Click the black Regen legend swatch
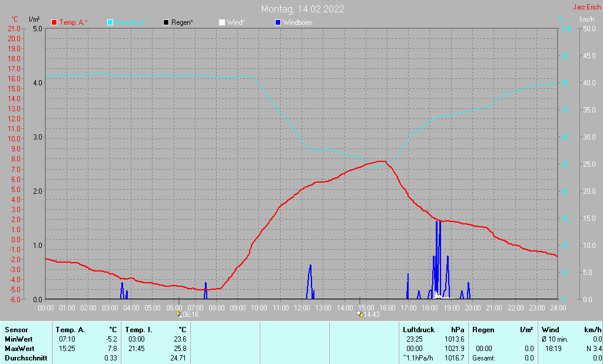Screen dimensions: 603x364 point(166,23)
